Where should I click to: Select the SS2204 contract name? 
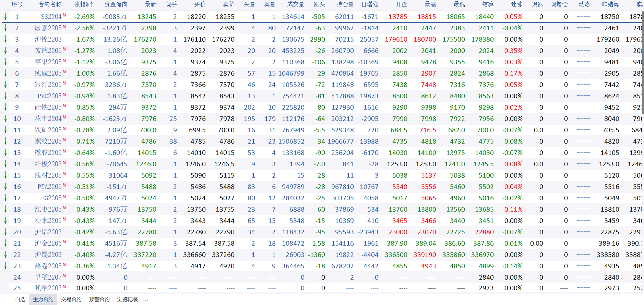click(x=51, y=16)
